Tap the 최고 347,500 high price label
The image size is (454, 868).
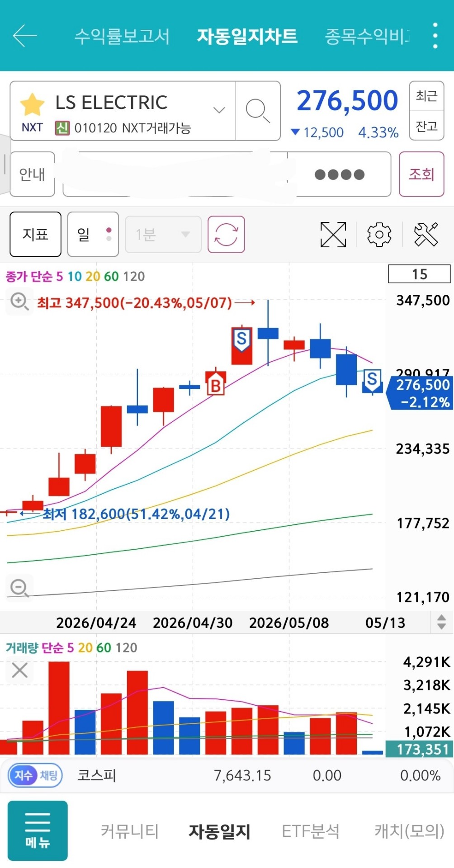[134, 302]
